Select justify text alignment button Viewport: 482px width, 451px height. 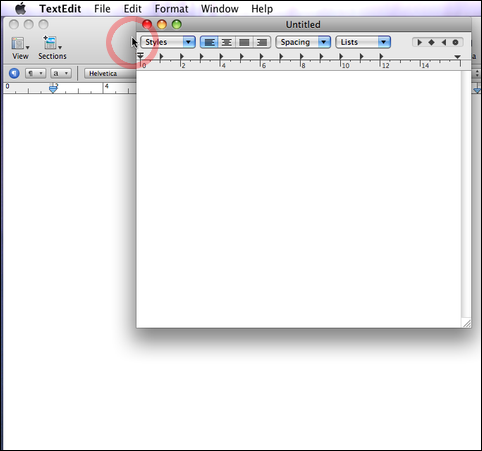tap(244, 42)
